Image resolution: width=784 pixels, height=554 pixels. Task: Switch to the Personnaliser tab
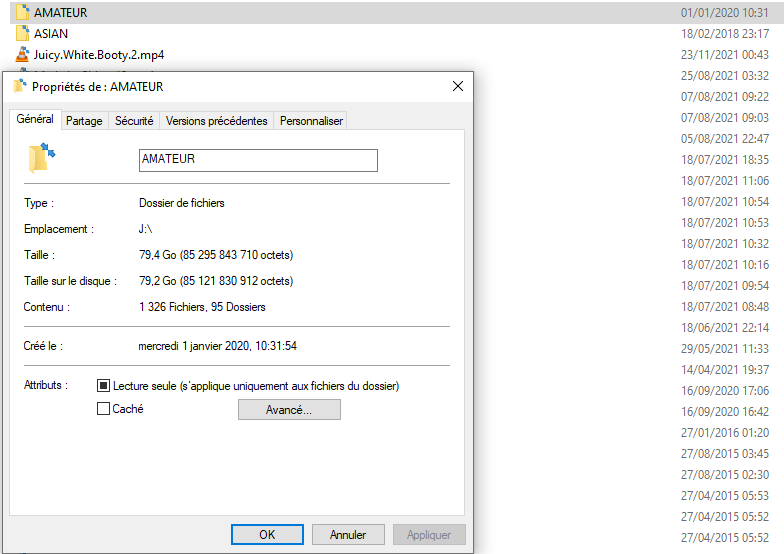(311, 121)
